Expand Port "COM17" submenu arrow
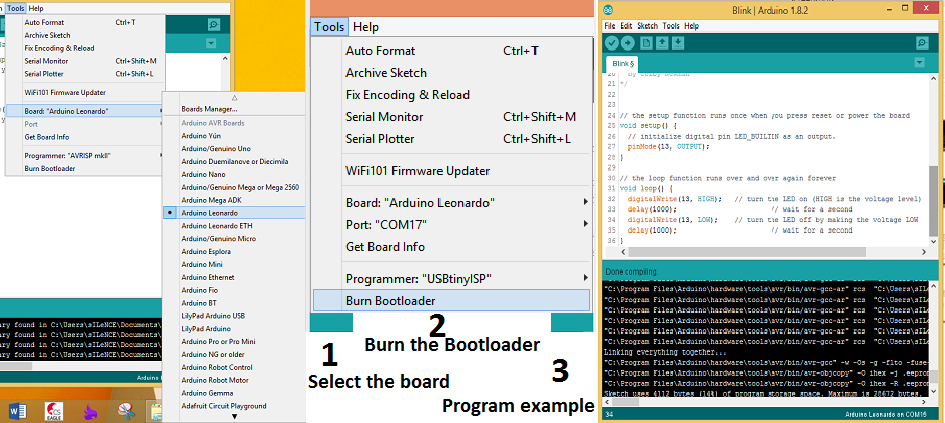The height and width of the screenshot is (423, 945). [585, 224]
